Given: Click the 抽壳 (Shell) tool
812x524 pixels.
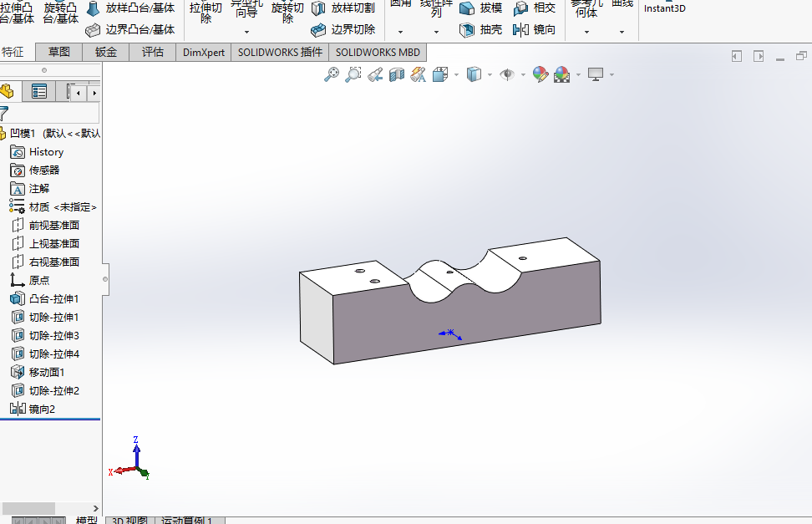Looking at the screenshot, I should 480,29.
